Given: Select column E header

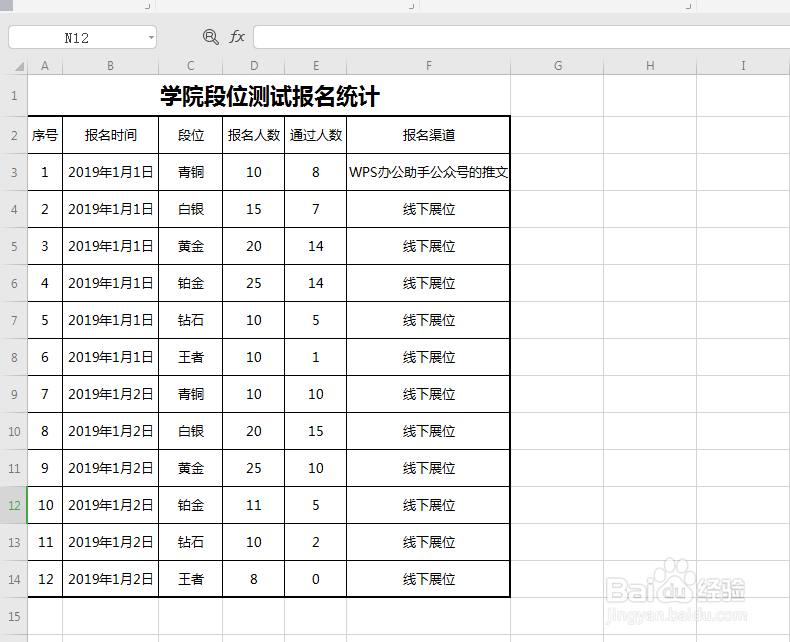Looking at the screenshot, I should pos(315,66).
